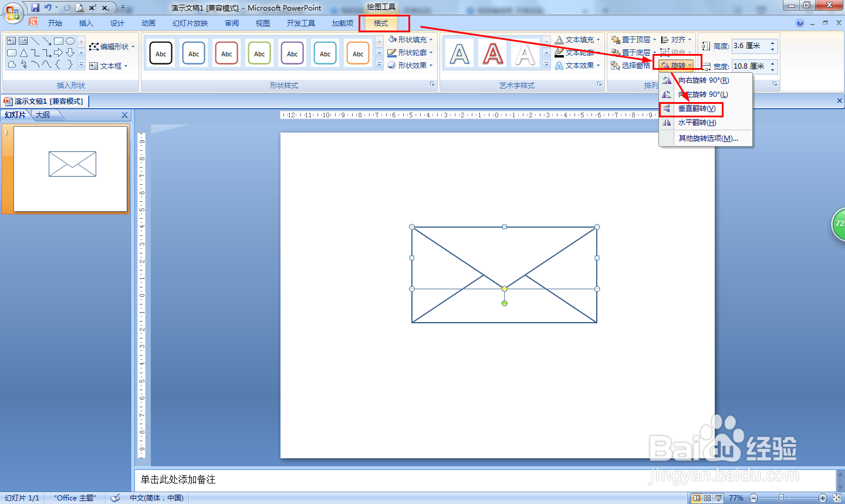Open the Align (对齐) dropdown
845x504 pixels.
point(677,39)
